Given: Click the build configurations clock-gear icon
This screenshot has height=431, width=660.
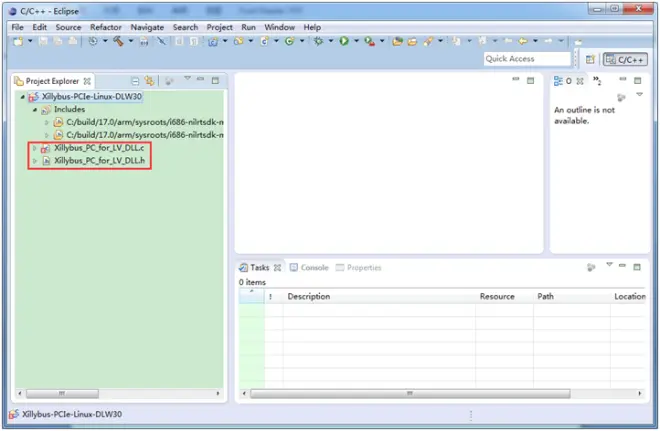Looking at the screenshot, I should [93, 41].
